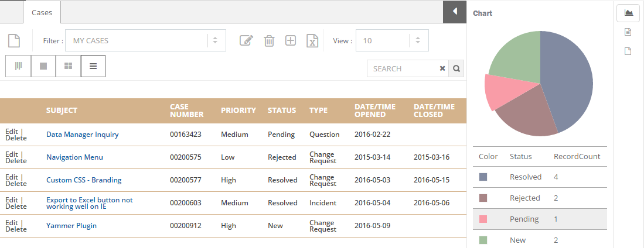Sort by DATE/TIME CLOSED column header

(434, 111)
